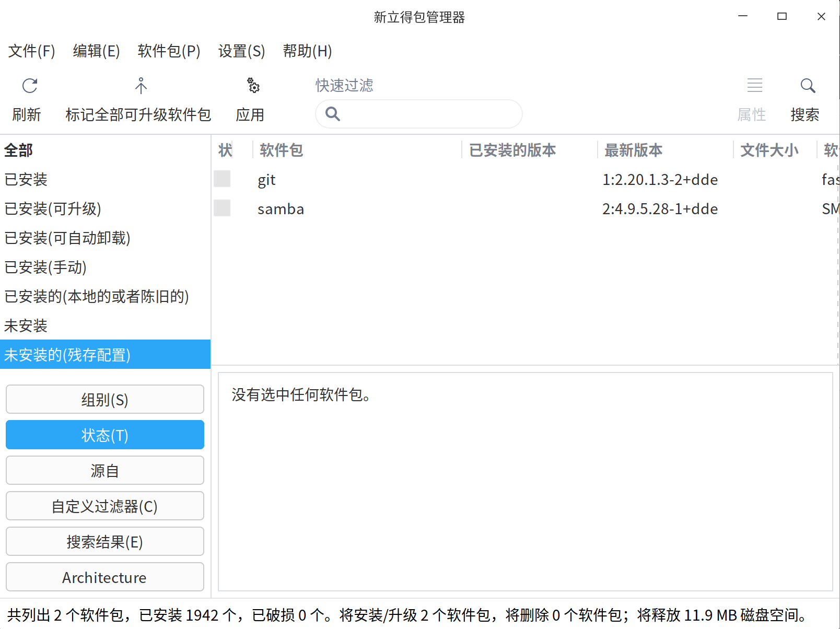Open the 软件包(P) menu
Viewport: 840px width, 629px height.
pyautogui.click(x=168, y=51)
